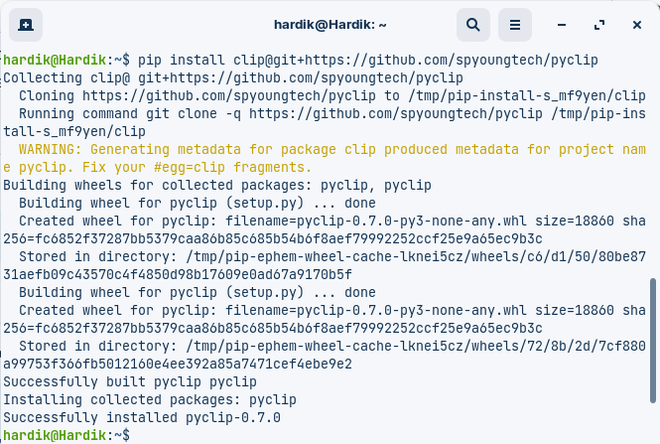The width and height of the screenshot is (660, 444).
Task: Click the search magnifier icon
Action: point(472,24)
